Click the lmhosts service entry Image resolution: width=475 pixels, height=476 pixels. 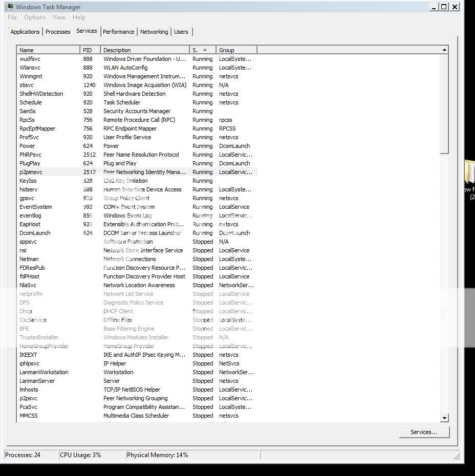pos(137,390)
